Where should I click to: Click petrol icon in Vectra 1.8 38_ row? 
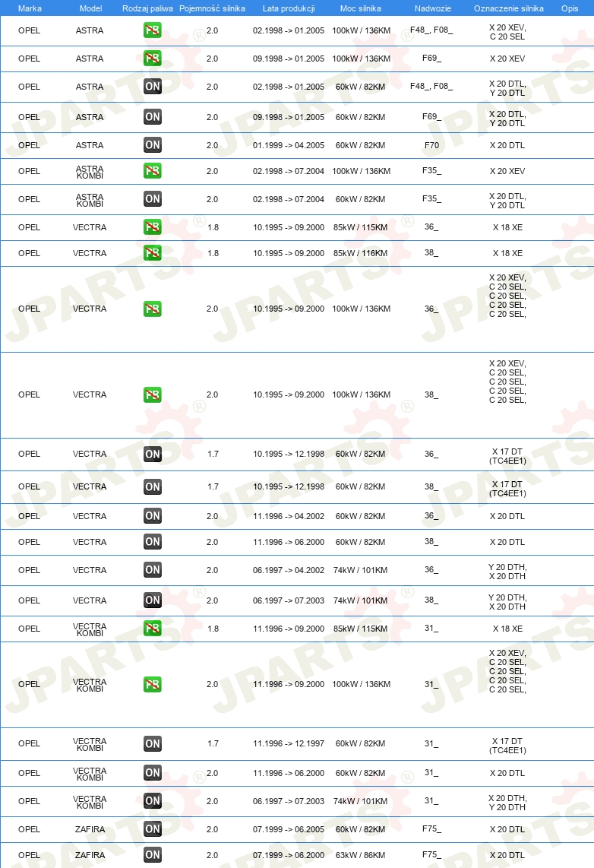coord(152,253)
